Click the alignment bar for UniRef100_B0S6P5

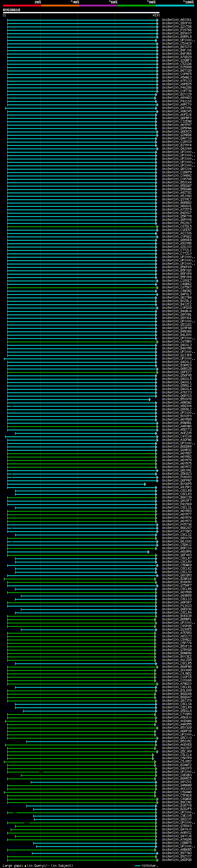coord(76,484)
